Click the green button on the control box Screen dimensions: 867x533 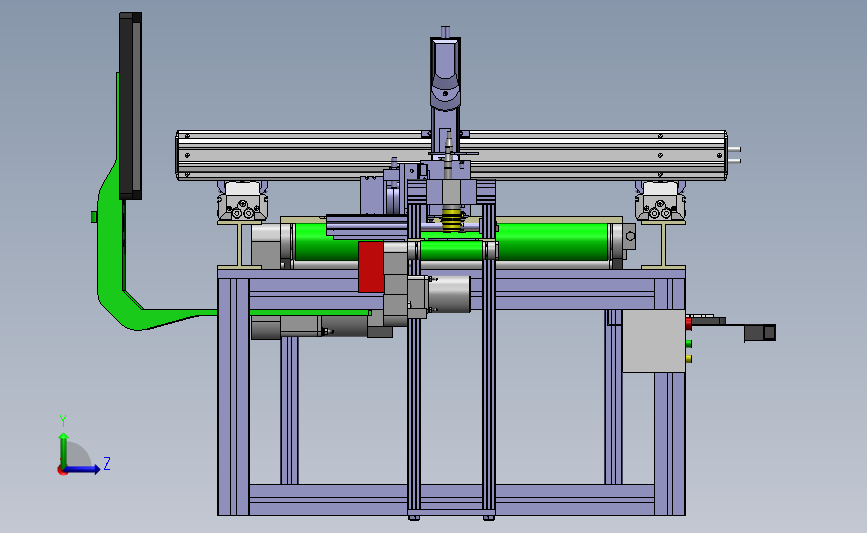[689, 343]
